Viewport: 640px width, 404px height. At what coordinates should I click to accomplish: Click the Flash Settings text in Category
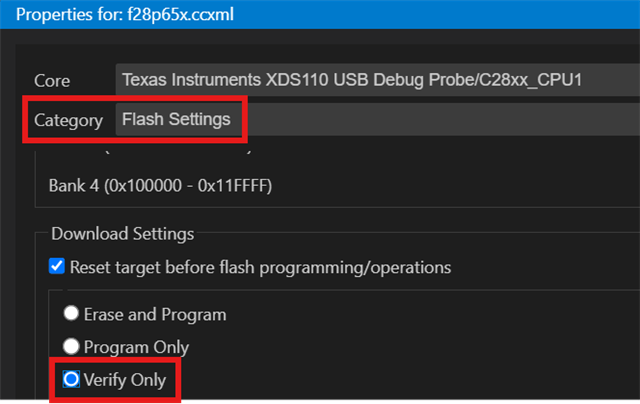[176, 120]
